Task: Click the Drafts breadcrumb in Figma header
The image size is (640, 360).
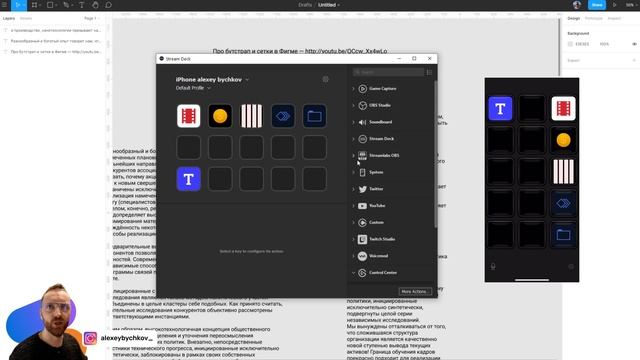Action: click(x=305, y=5)
